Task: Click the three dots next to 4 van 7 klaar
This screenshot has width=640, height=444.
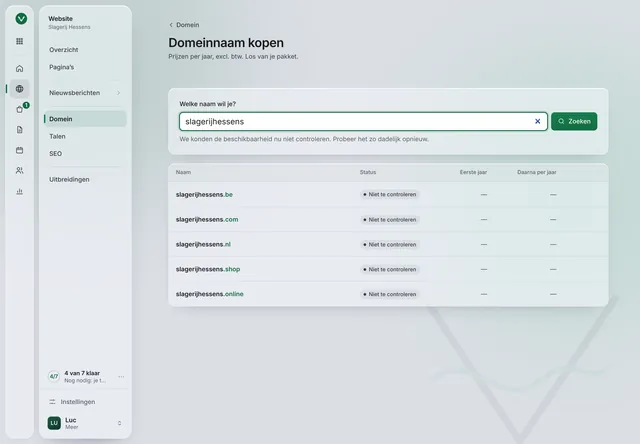Action: pyautogui.click(x=121, y=376)
